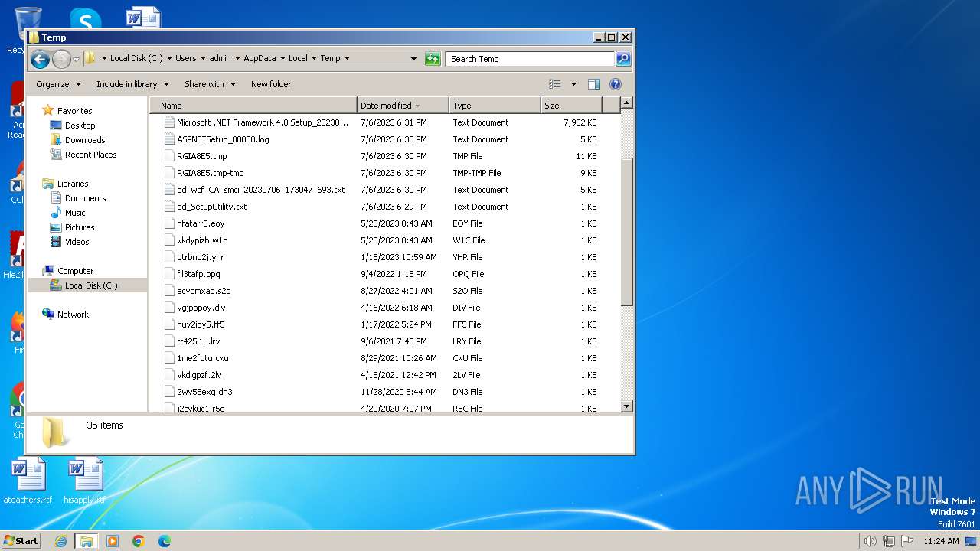Screen dimensions: 980x551
Task: Click New folder button
Action: click(x=271, y=84)
